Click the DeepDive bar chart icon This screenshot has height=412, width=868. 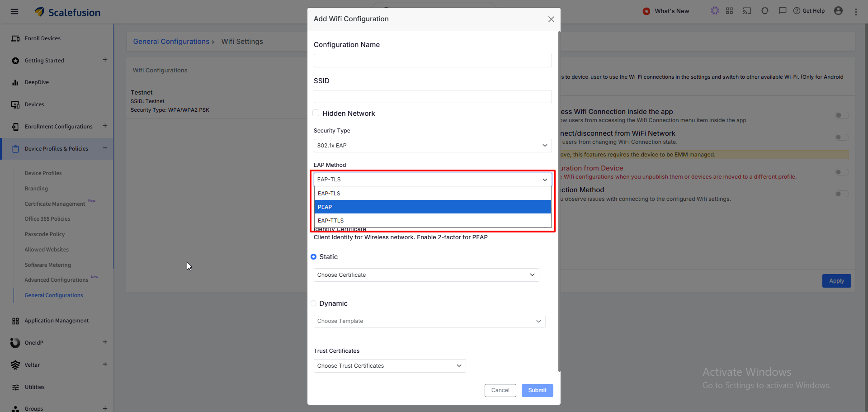click(x=15, y=82)
